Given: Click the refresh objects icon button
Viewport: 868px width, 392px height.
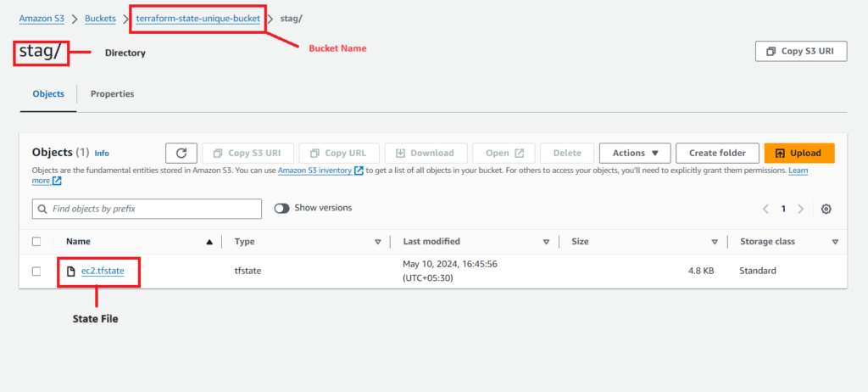Looking at the screenshot, I should 181,153.
